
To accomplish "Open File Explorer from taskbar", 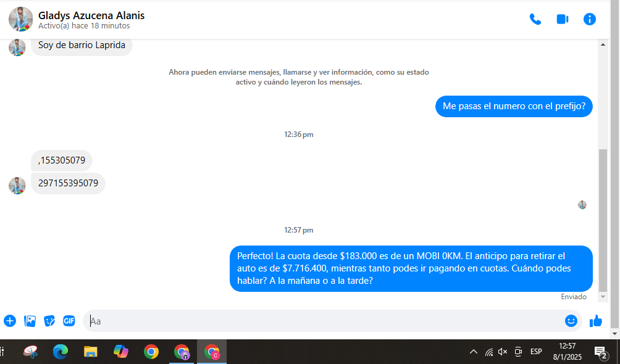I will [x=91, y=352].
